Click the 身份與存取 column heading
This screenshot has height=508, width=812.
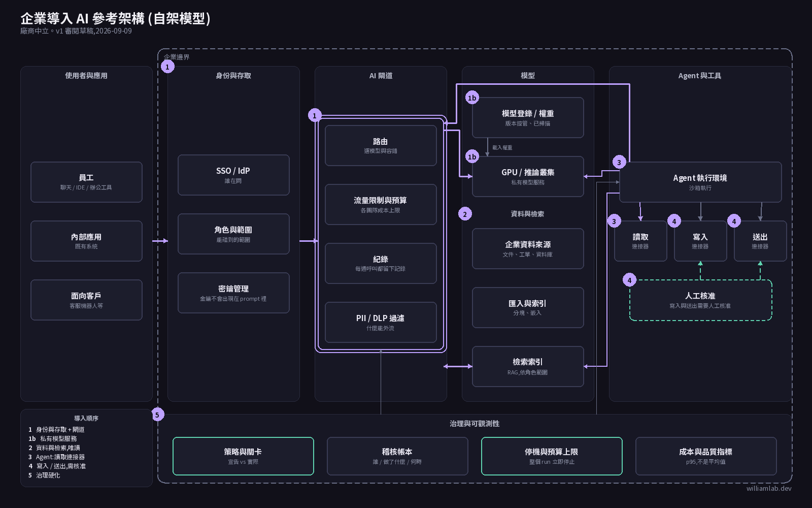(233, 76)
